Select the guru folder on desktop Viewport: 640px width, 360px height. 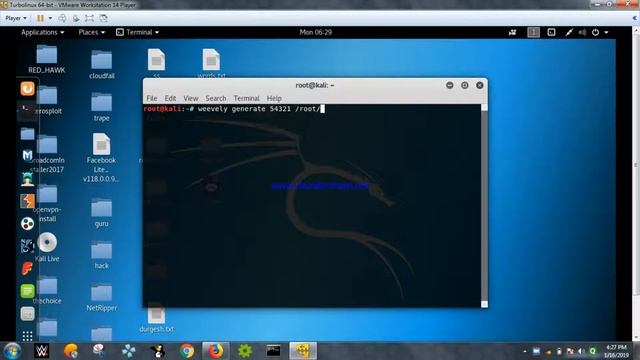[x=101, y=213]
